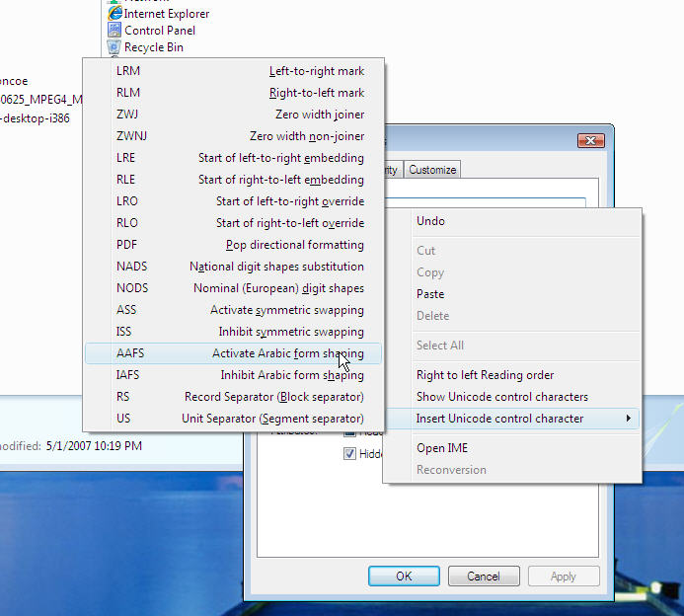Select IAFS Inhibit Arabic form shaping

(x=233, y=375)
